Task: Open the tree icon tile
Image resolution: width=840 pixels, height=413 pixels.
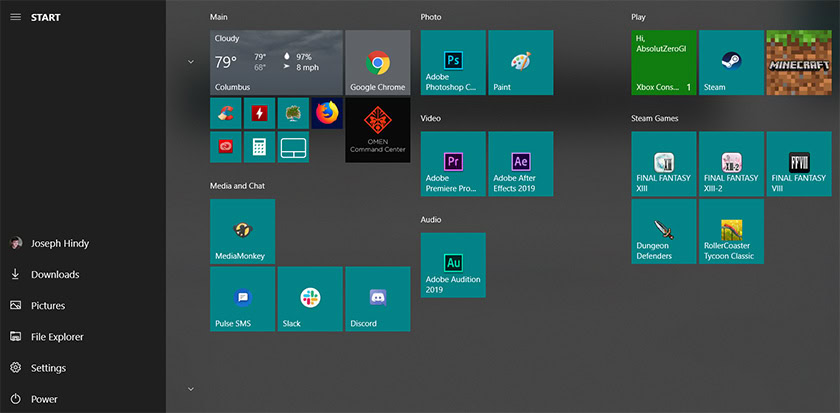Action: (293, 113)
